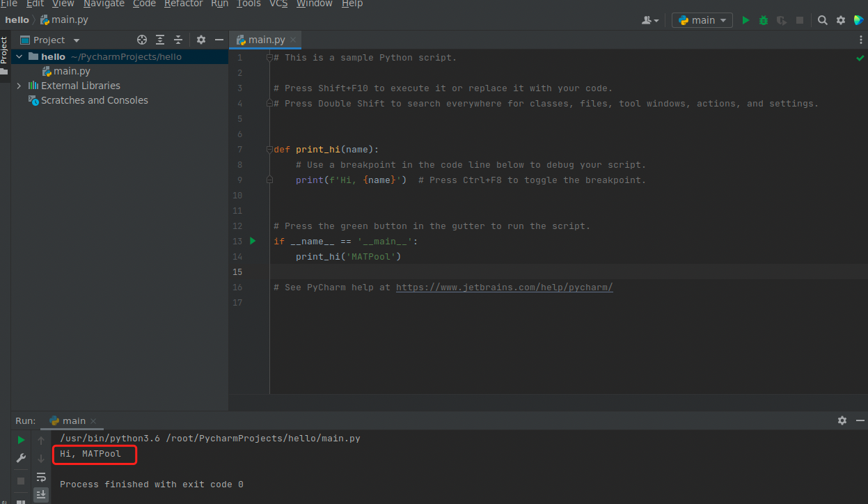868x504 pixels.
Task: Fold the comment block at line 1
Action: [269, 58]
